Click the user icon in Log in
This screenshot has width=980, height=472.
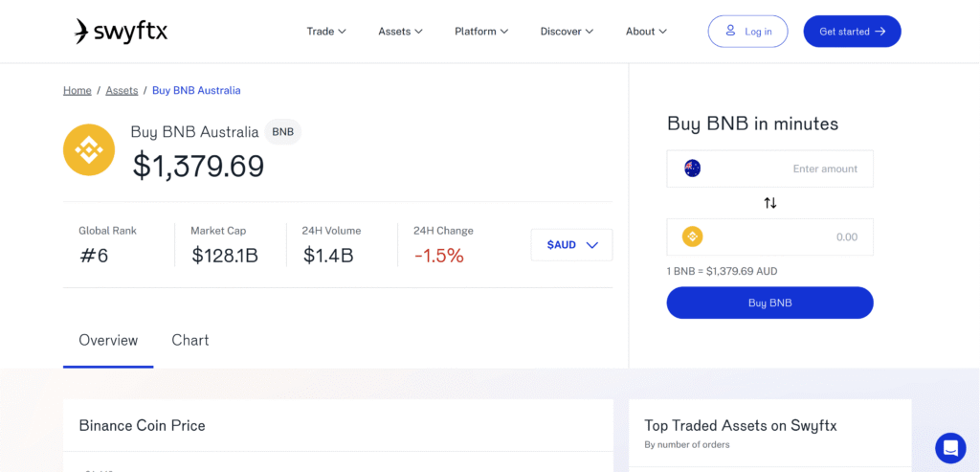(731, 32)
